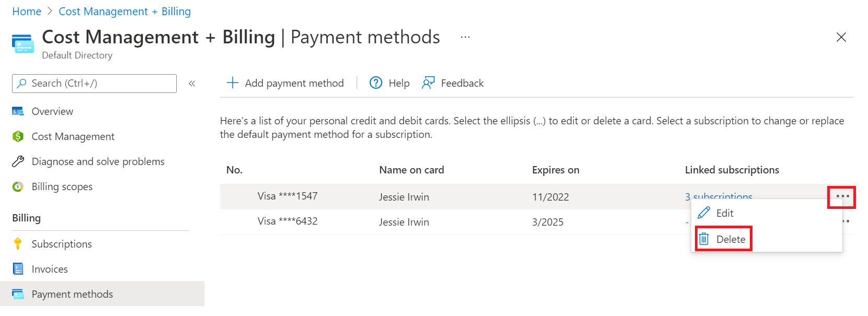
Task: Open the ellipsis menu for Visa ****1547
Action: (842, 197)
